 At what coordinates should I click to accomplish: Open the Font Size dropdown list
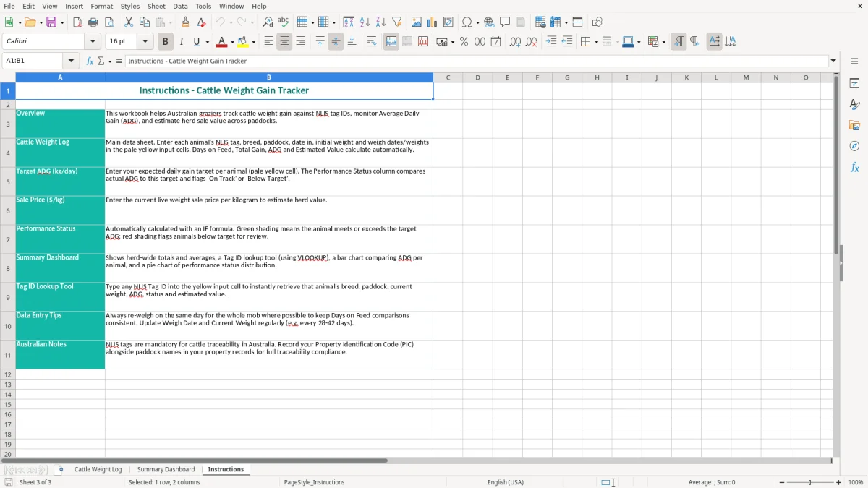pyautogui.click(x=145, y=42)
